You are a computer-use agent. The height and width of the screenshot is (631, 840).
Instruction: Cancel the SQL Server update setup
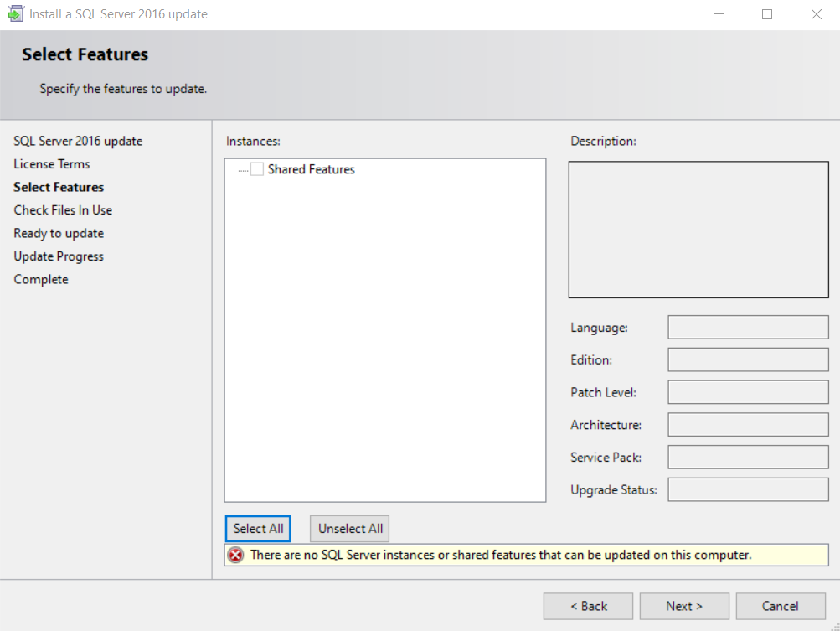tap(781, 607)
